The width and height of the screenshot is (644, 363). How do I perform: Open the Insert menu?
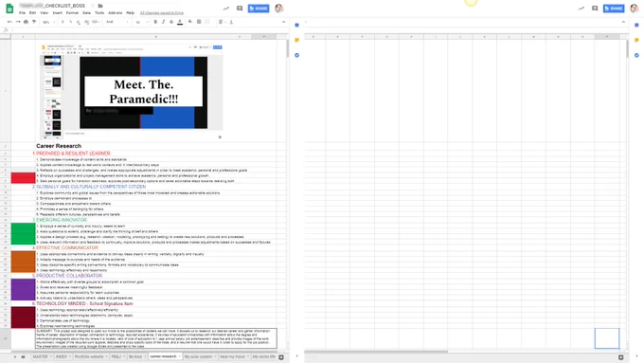(57, 12)
